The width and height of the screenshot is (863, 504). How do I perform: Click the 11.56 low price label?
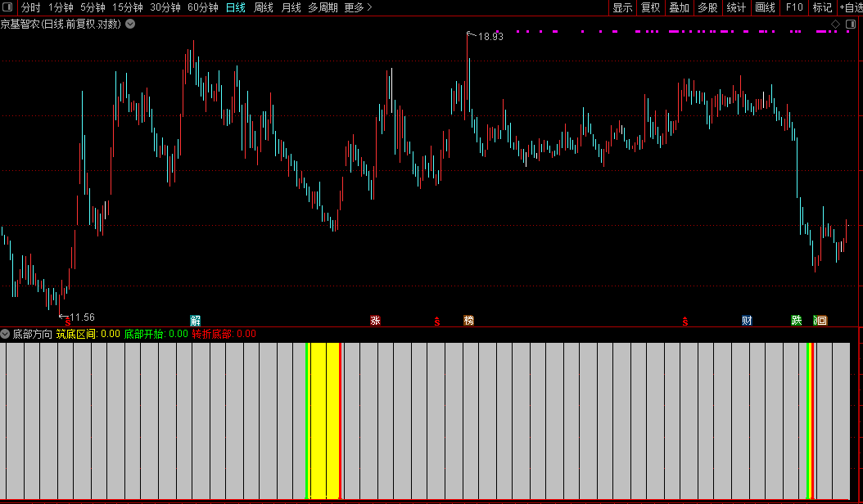click(83, 317)
